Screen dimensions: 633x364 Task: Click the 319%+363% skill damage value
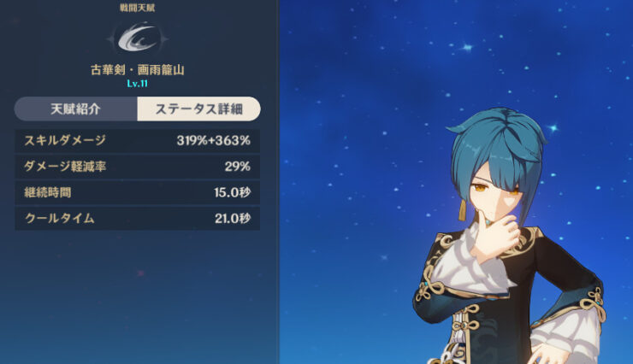(x=214, y=140)
